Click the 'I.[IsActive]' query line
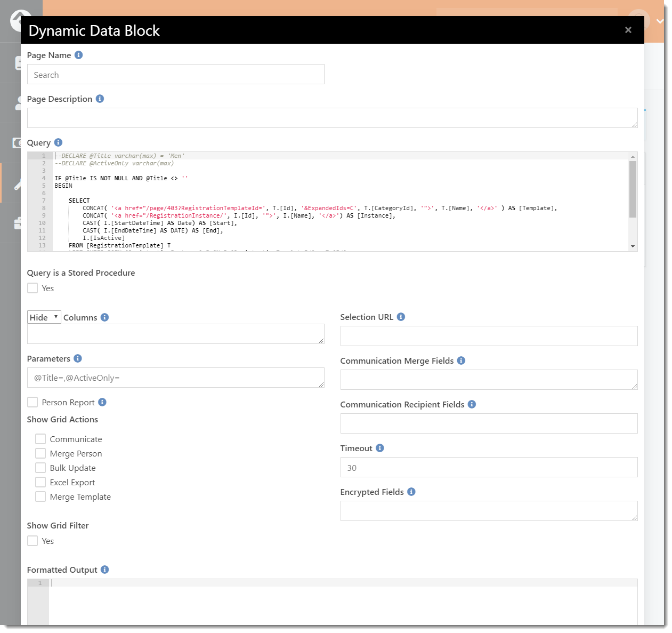 pyautogui.click(x=103, y=238)
